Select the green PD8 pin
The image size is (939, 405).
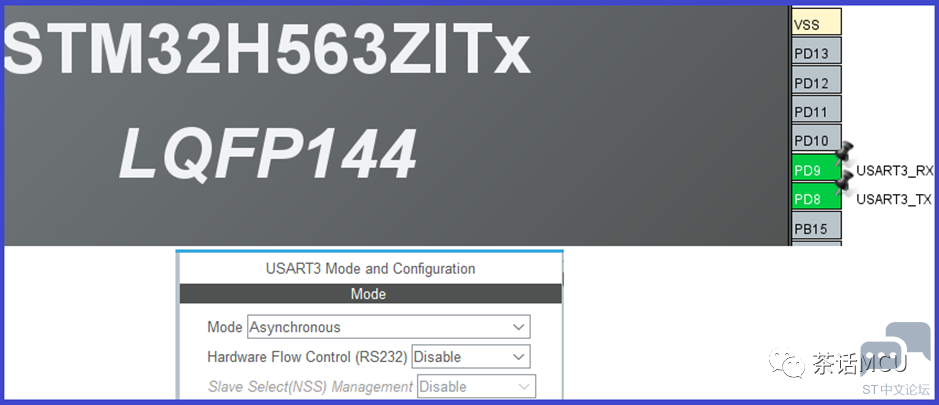(816, 197)
